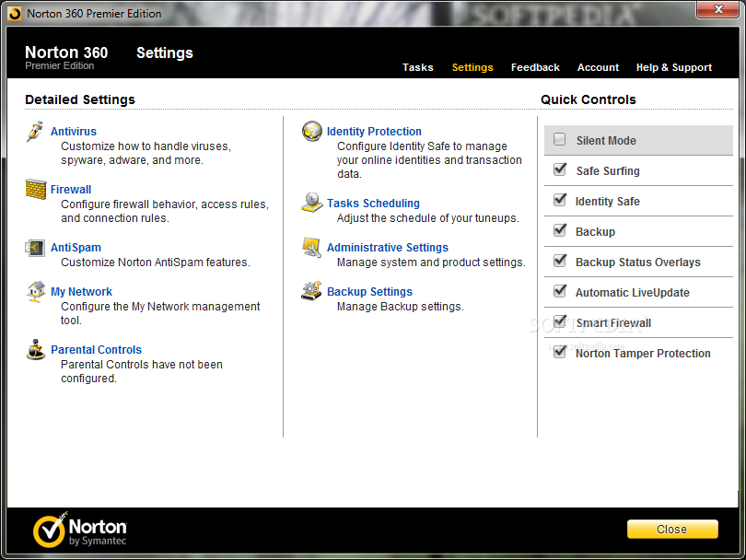This screenshot has width=746, height=560.
Task: Open the Parental Controls link
Action: 96,350
